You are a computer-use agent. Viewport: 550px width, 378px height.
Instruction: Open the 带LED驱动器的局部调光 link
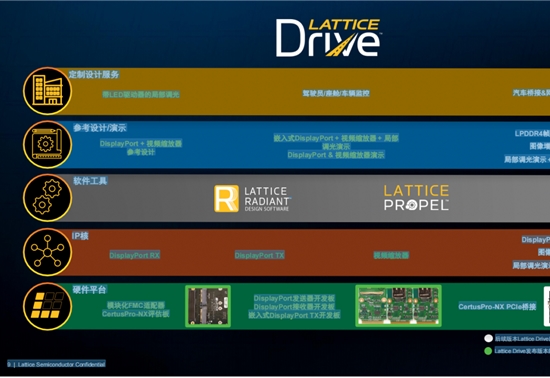141,94
